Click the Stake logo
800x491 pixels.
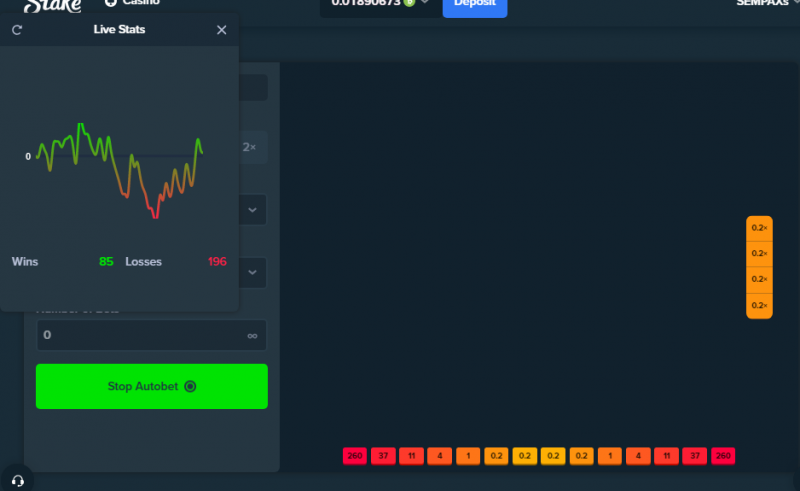tap(52, 6)
